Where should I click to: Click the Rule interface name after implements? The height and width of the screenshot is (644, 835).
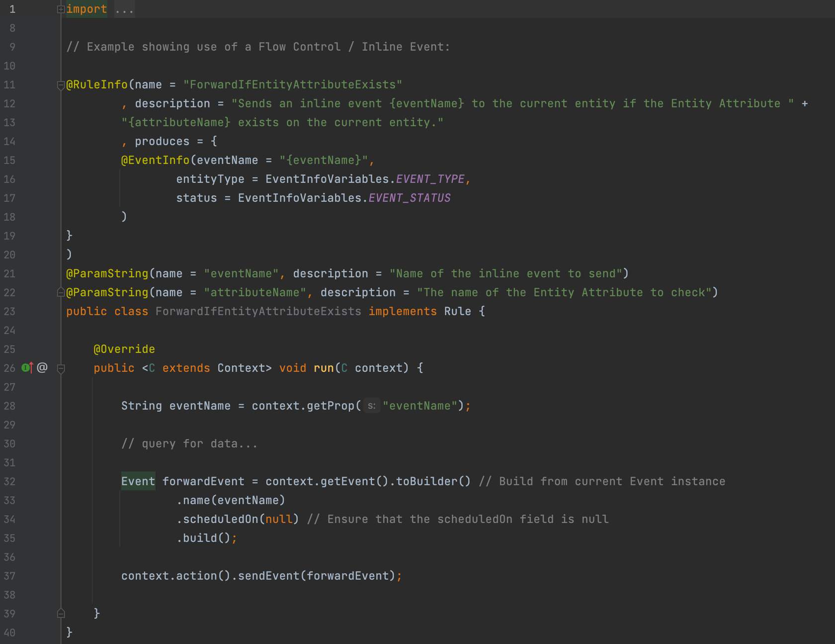pos(457,312)
